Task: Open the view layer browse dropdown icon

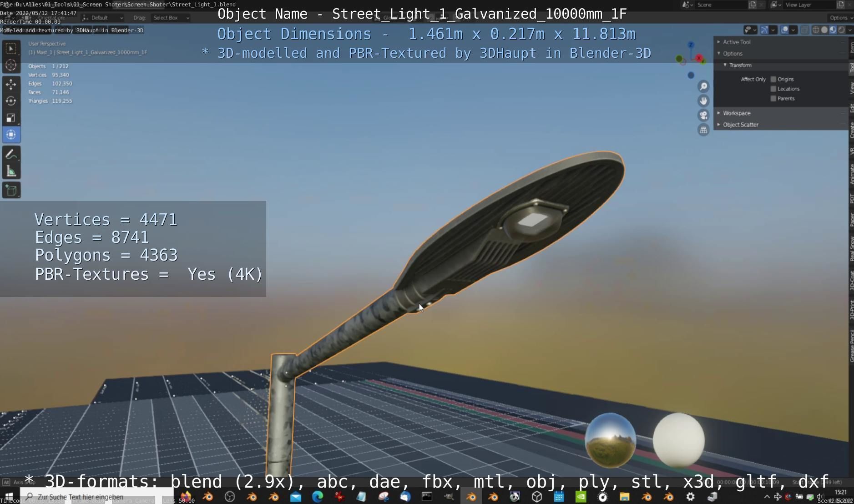Action: 776,5
